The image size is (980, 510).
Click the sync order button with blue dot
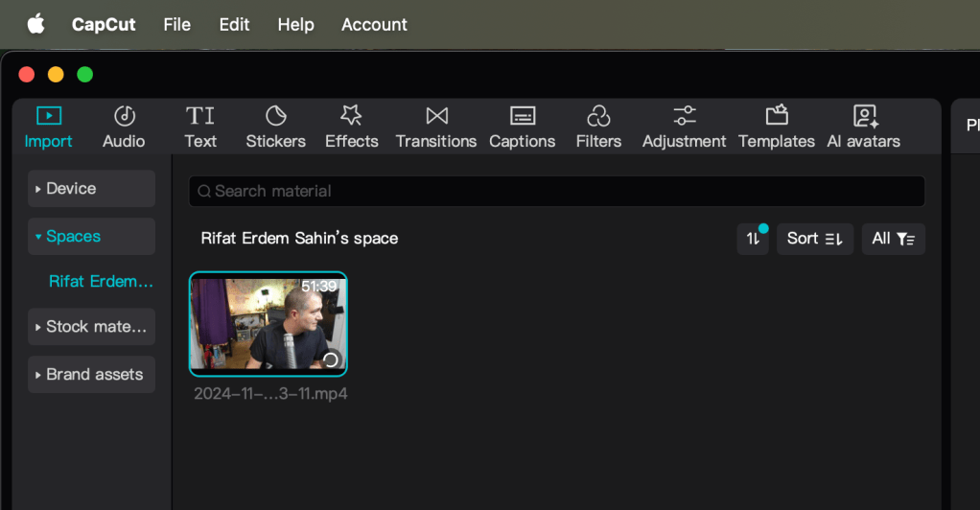[753, 239]
